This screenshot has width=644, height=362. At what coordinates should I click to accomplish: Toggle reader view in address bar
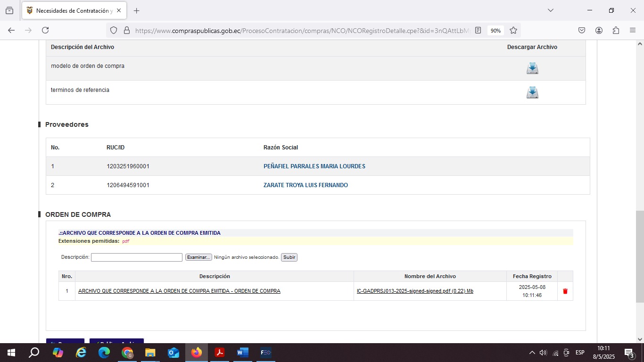click(478, 30)
